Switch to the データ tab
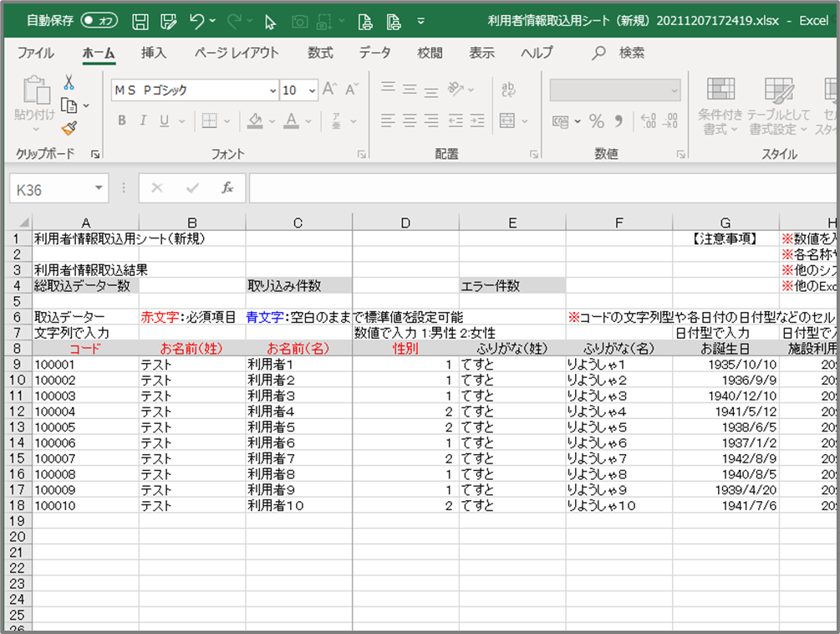This screenshot has height=634, width=840. [x=375, y=53]
